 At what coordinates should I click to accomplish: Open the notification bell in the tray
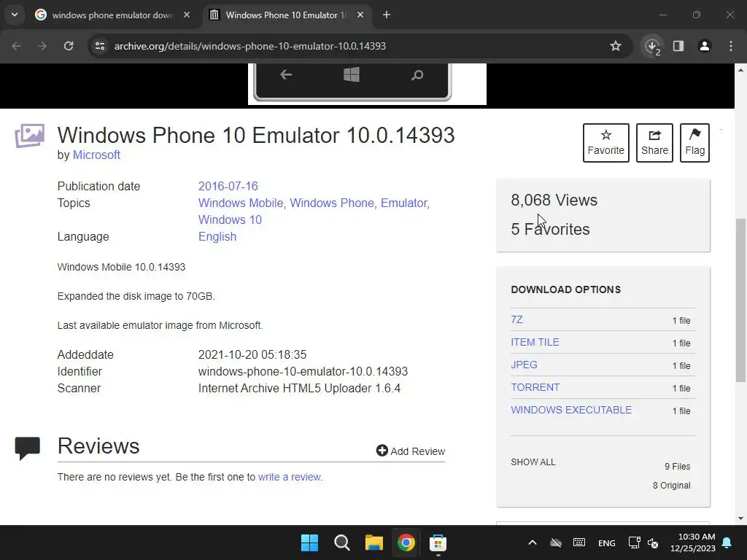(727, 542)
